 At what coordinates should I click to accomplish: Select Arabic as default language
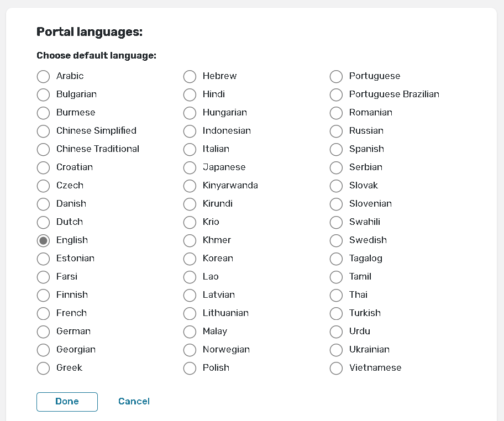(44, 76)
